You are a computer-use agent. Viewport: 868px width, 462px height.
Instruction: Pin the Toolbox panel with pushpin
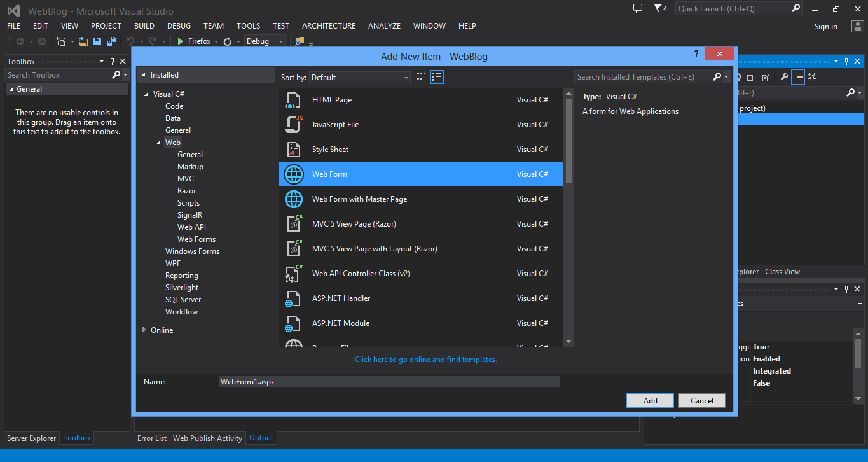(x=112, y=61)
